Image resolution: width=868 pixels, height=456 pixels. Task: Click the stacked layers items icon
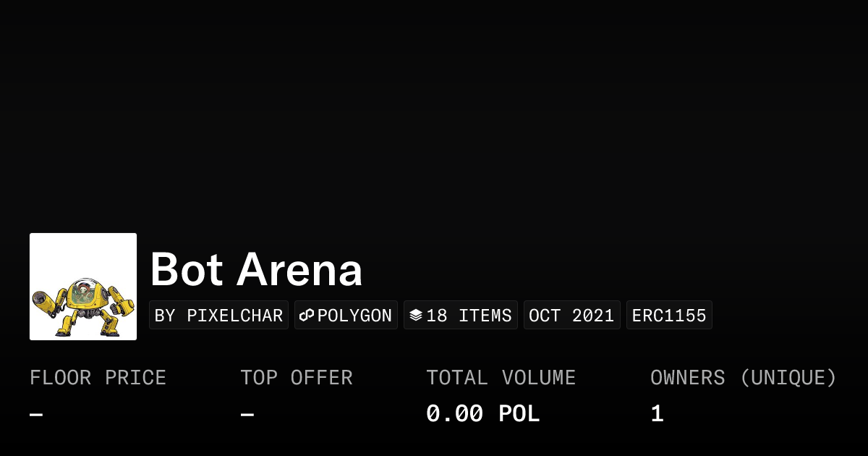(416, 316)
